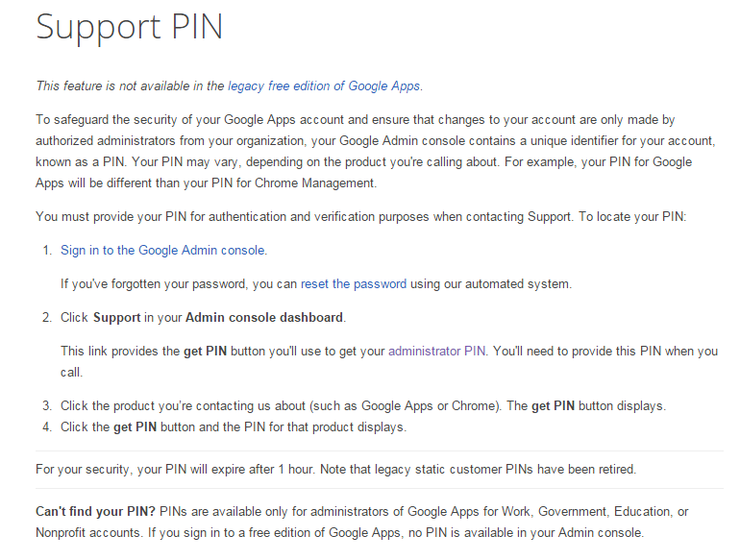Screen dimensions: 740x560
Task: Click the Support PIN page heading
Action: tap(130, 27)
